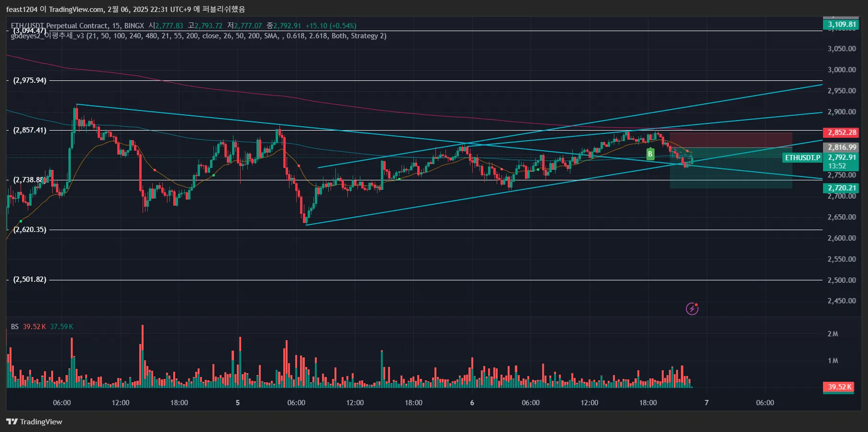Screen dimensions: 868x432
Task: Click the 2,792.91 current price tag
Action: click(842, 157)
